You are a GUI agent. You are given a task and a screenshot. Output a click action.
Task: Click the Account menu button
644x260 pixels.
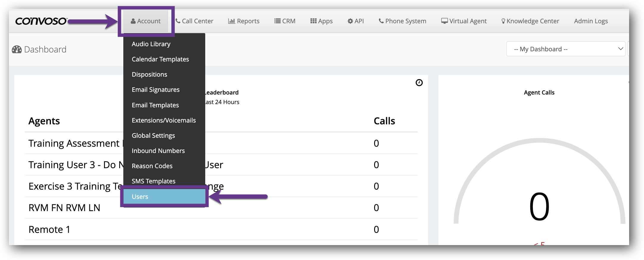coord(146,21)
